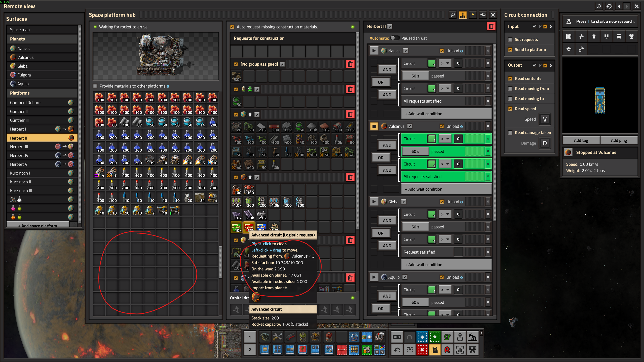The width and height of the screenshot is (644, 362).
Task: Click the play arrow for Gleba stop
Action: (x=374, y=202)
